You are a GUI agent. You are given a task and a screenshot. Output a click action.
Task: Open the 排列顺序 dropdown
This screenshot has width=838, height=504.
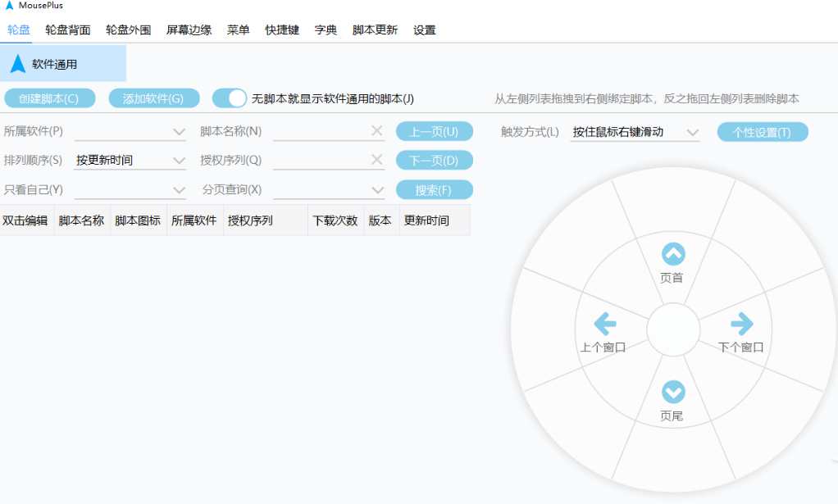[130, 160]
